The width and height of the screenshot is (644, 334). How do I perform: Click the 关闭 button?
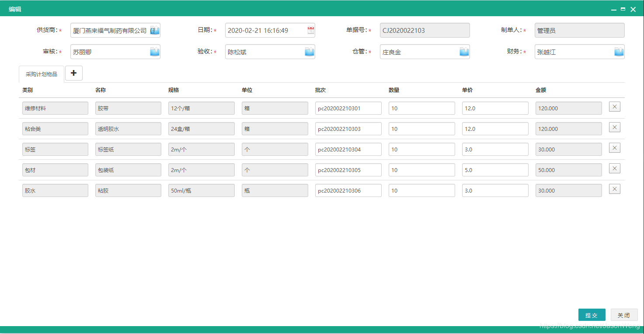[624, 315]
